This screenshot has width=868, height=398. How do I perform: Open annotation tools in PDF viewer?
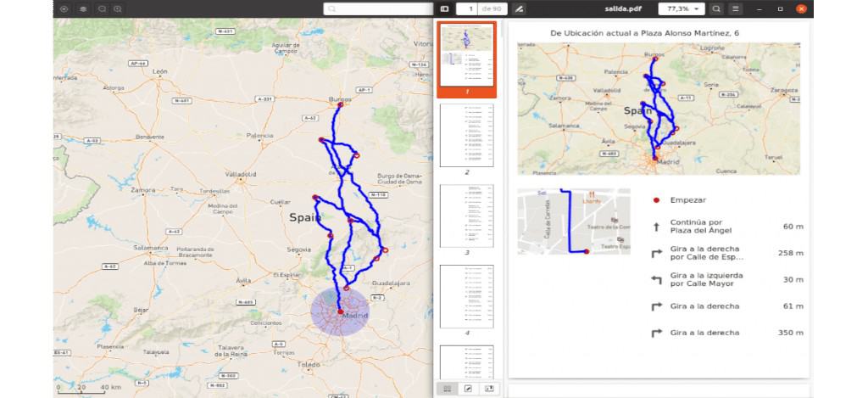coord(519,8)
